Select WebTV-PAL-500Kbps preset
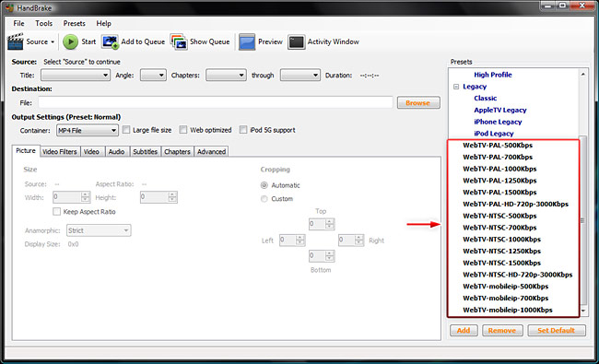This screenshot has width=599, height=364. pos(498,146)
